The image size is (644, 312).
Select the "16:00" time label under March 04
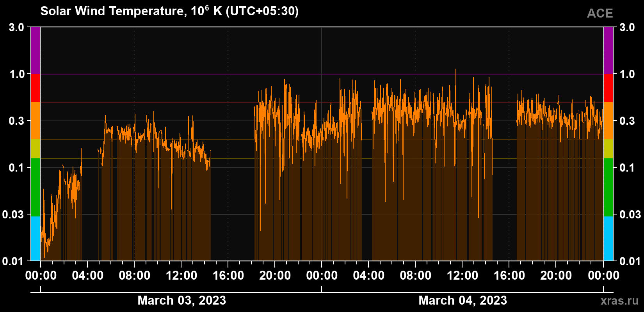(509, 276)
